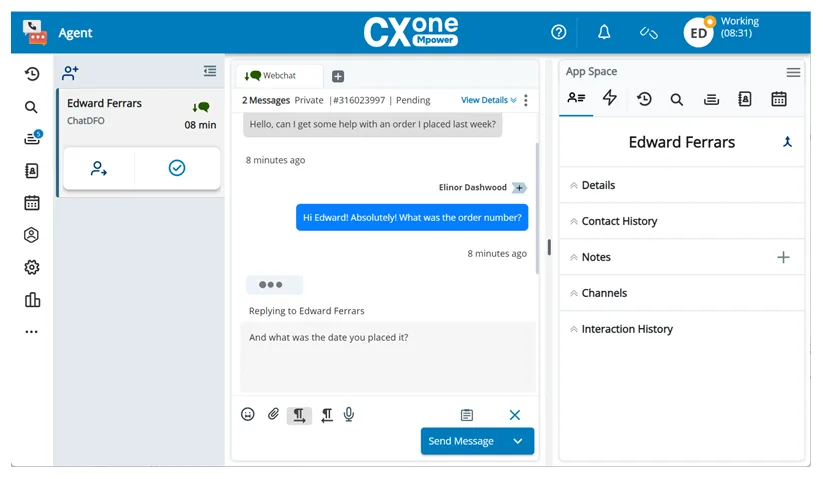Open the help question mark icon
Viewport: 823px width, 479px height.
(x=558, y=33)
